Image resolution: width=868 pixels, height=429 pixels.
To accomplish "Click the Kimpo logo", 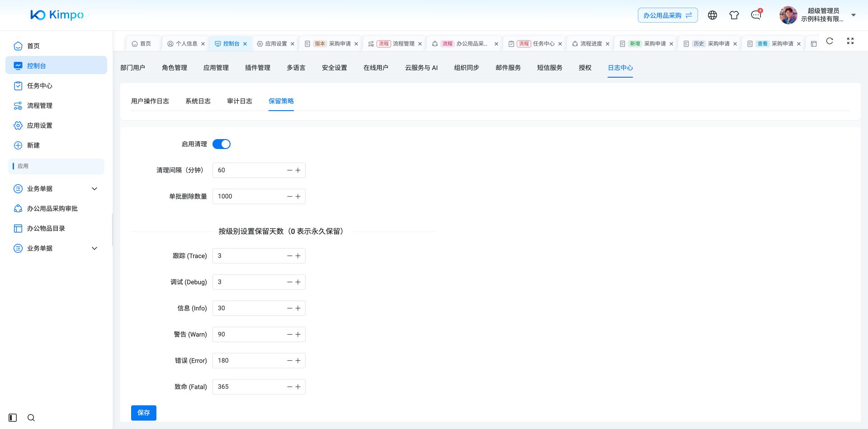I will 57,15.
